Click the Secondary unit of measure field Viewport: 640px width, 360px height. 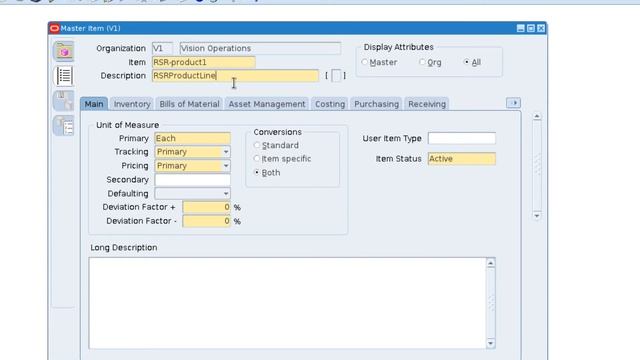coord(192,180)
